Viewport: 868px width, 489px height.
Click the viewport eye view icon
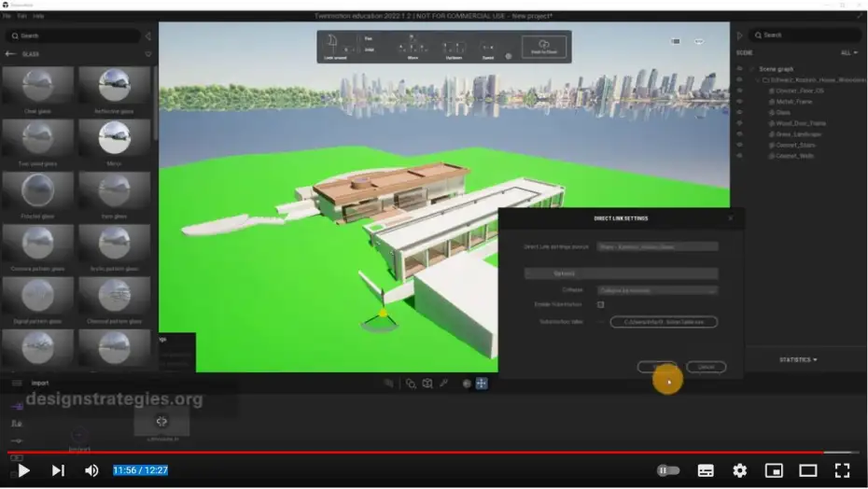(x=699, y=42)
